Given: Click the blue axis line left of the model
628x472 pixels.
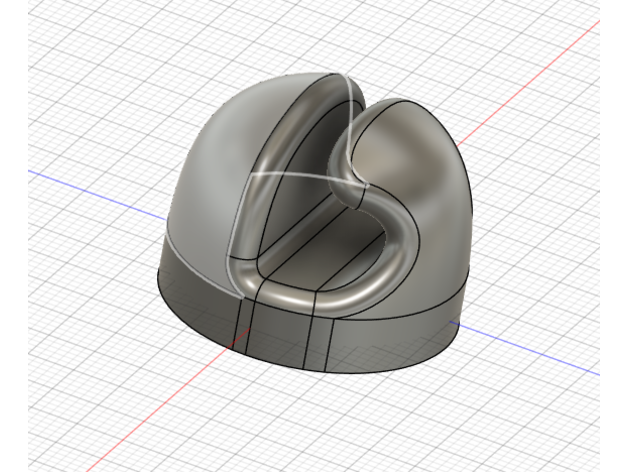Looking at the screenshot, I should (x=90, y=185).
